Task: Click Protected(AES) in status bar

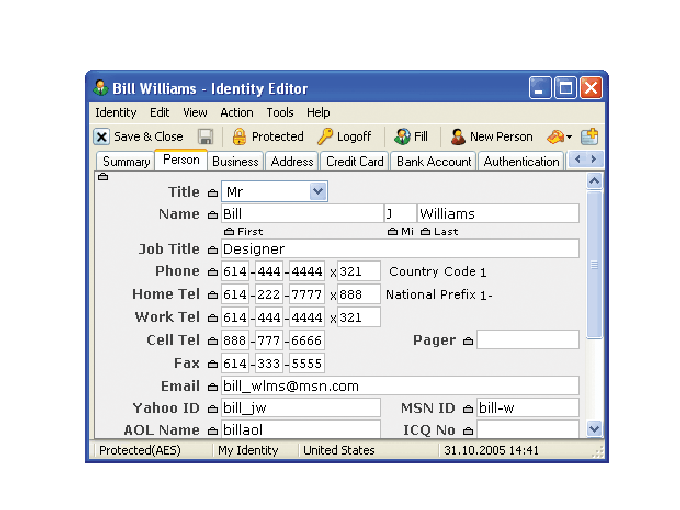Action: pyautogui.click(x=140, y=451)
